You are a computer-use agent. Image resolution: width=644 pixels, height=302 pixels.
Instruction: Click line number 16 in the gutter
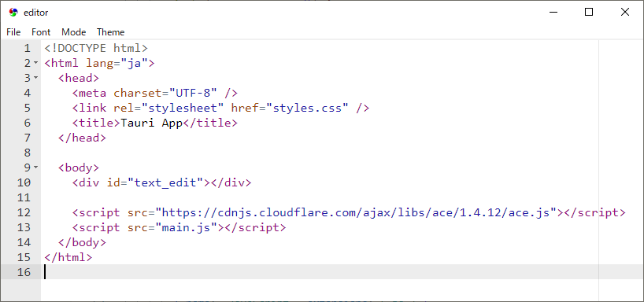pyautogui.click(x=24, y=272)
